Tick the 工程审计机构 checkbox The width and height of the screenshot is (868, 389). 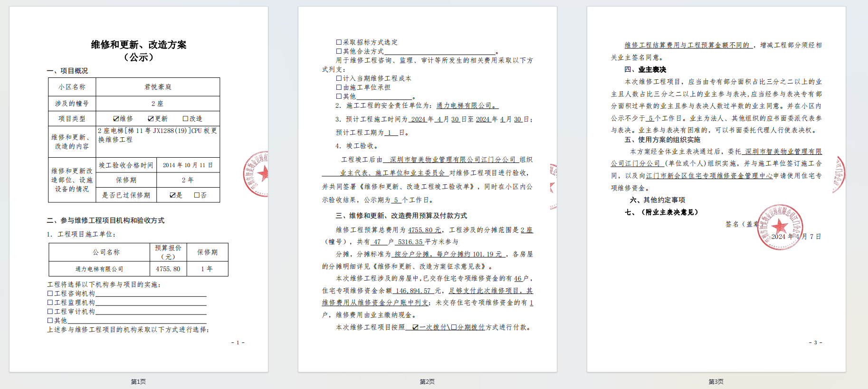[x=50, y=312]
